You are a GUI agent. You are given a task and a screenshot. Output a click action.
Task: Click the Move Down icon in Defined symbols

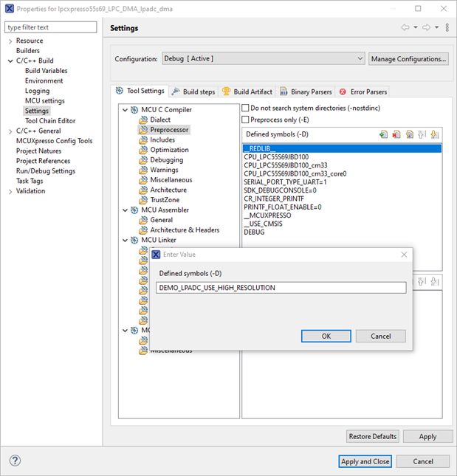[435, 134]
